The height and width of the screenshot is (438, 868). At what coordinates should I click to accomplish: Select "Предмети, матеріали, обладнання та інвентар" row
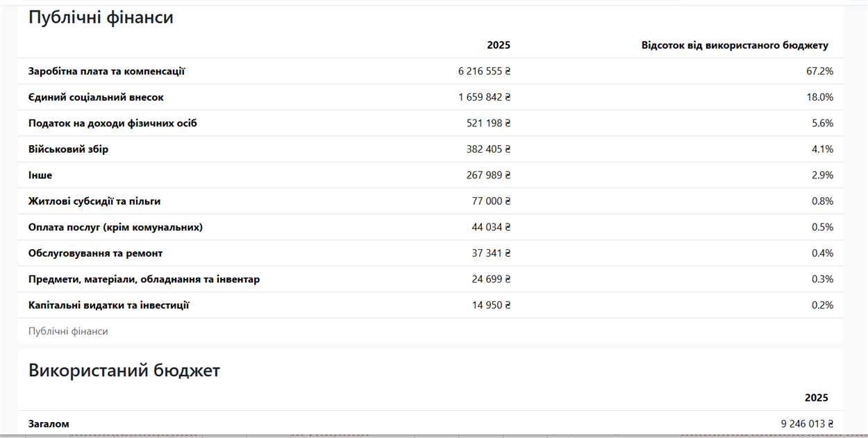tap(431, 279)
